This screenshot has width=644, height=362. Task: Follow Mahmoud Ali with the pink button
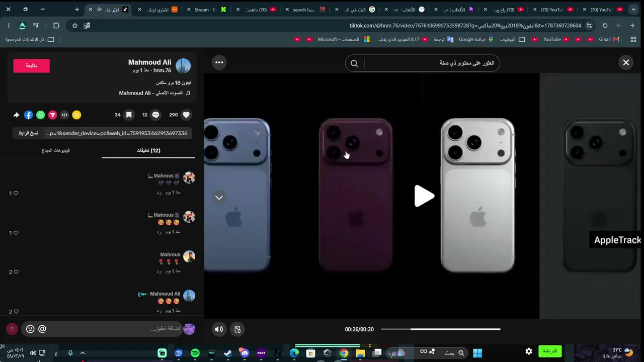[x=31, y=66]
